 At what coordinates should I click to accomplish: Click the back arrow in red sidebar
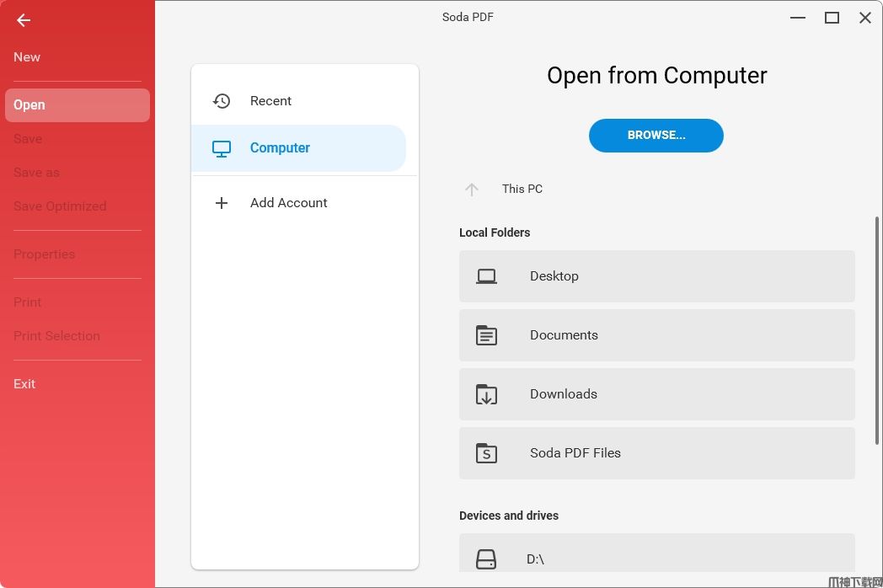[x=23, y=20]
